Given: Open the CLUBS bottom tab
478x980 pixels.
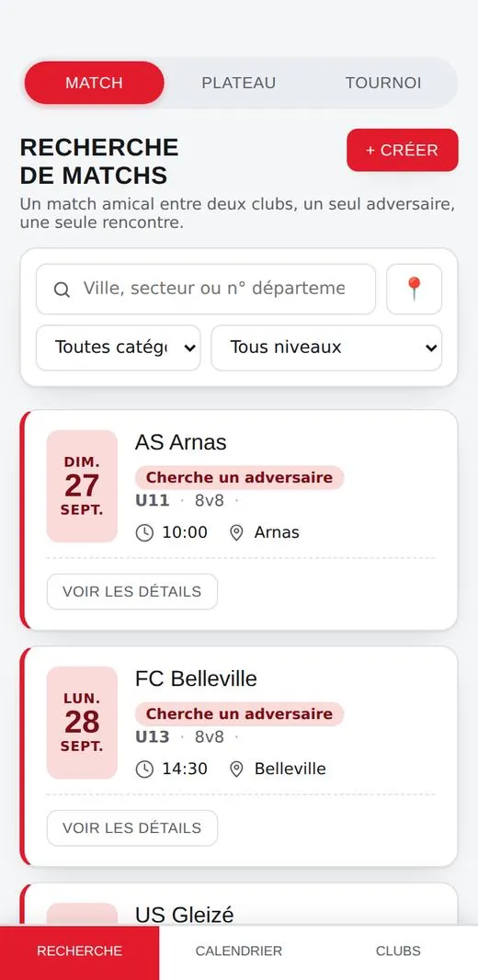Looking at the screenshot, I should point(398,952).
